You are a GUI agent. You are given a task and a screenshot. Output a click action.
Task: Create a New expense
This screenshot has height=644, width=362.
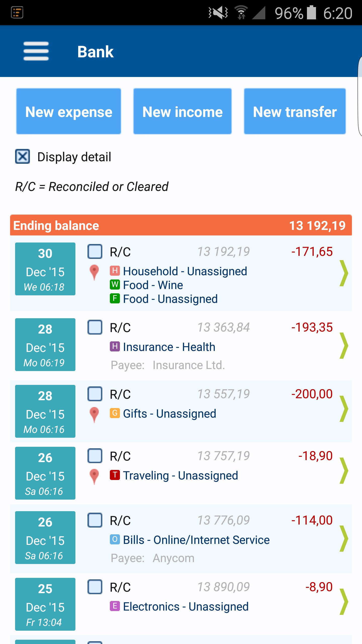[69, 111]
